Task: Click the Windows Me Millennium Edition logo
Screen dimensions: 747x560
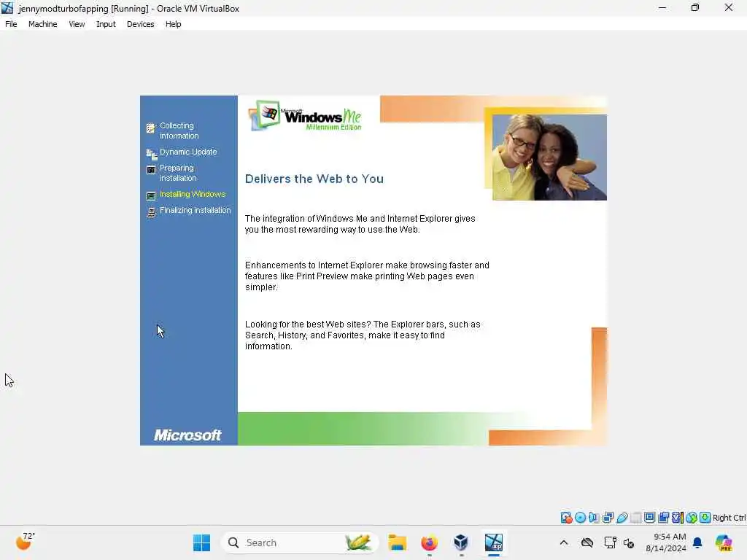Action: [x=305, y=116]
